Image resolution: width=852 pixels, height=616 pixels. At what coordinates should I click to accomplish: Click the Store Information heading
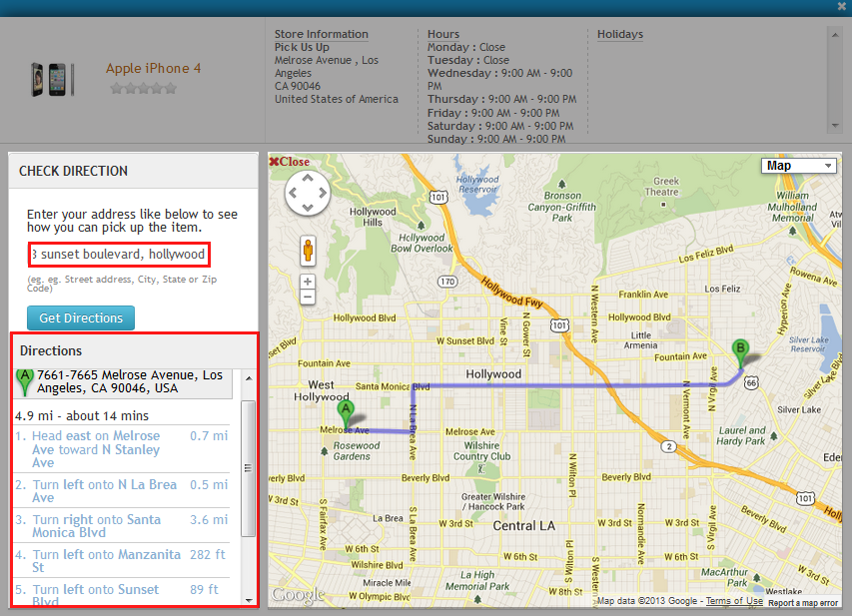322,34
